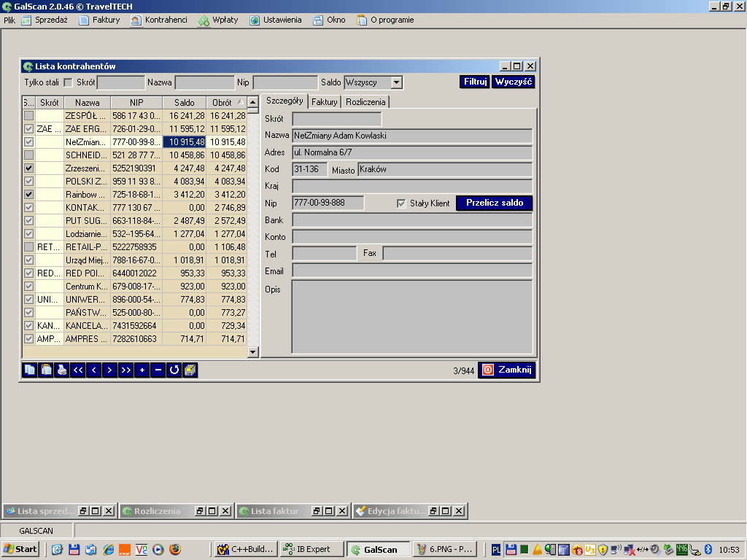Viewport: 747px width, 560px height.
Task: Refresh the contractor list
Action: (x=174, y=370)
